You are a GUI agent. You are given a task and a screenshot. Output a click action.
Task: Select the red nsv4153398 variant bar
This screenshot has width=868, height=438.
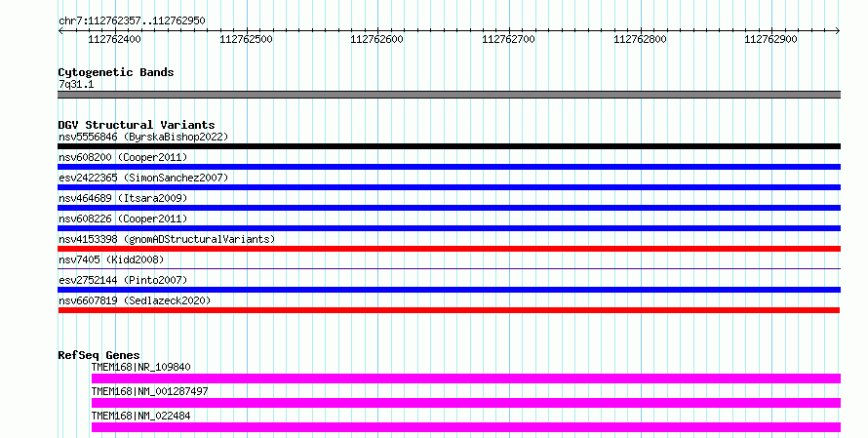(x=449, y=249)
